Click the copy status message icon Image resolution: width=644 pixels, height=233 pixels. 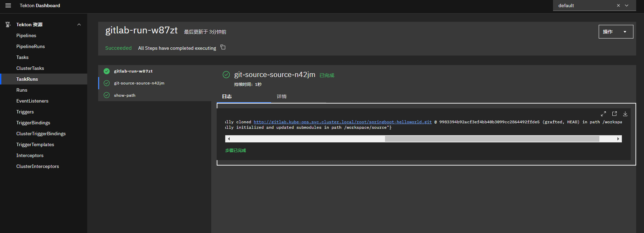[223, 47]
